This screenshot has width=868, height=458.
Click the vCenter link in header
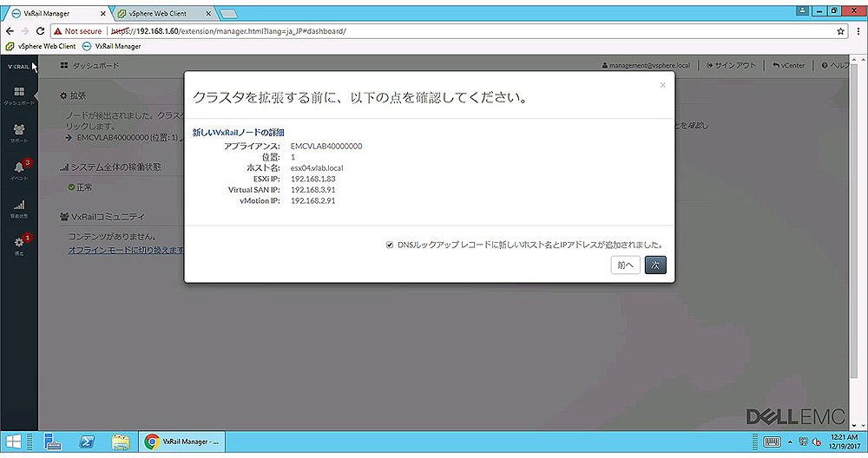(x=789, y=65)
